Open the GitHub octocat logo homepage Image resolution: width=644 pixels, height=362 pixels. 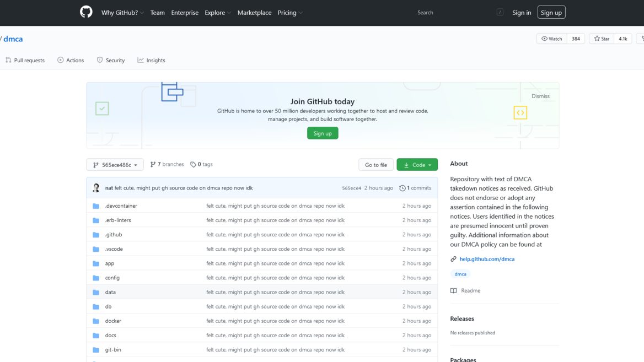coord(86,12)
